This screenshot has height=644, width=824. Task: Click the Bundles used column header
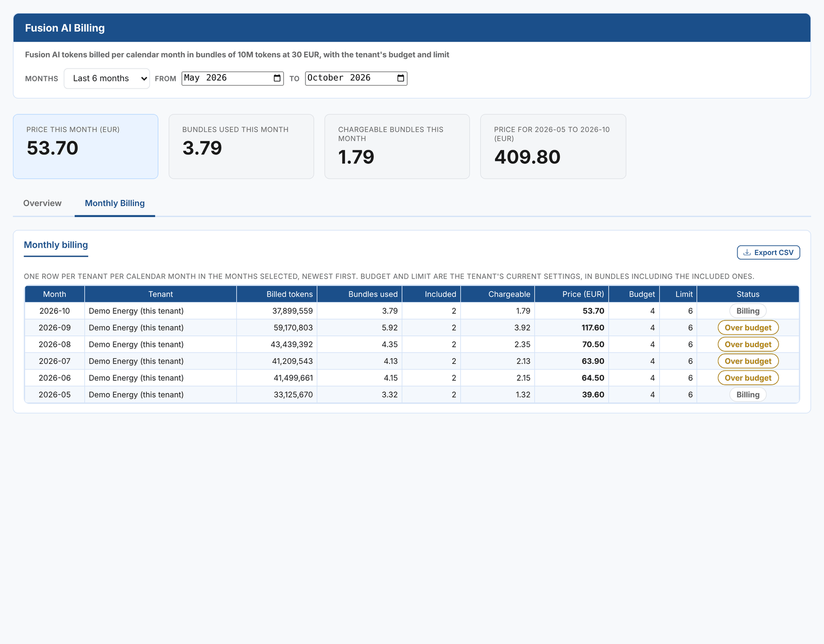(359, 294)
